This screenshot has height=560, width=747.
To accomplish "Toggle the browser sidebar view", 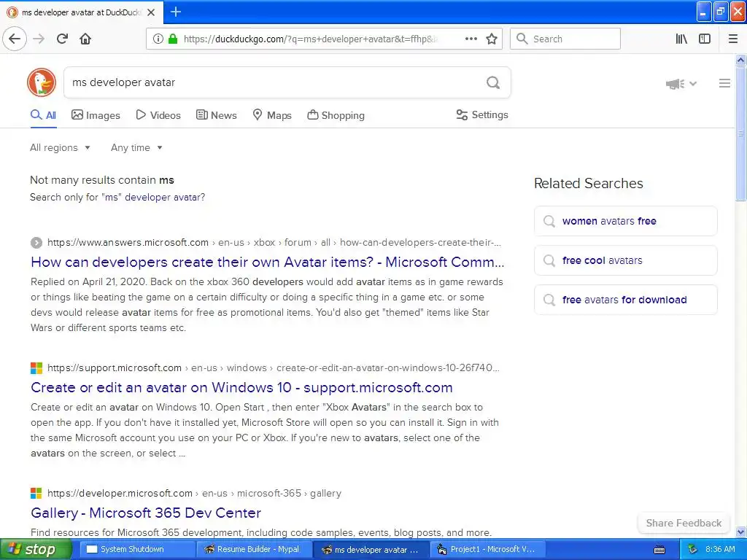I will point(705,39).
